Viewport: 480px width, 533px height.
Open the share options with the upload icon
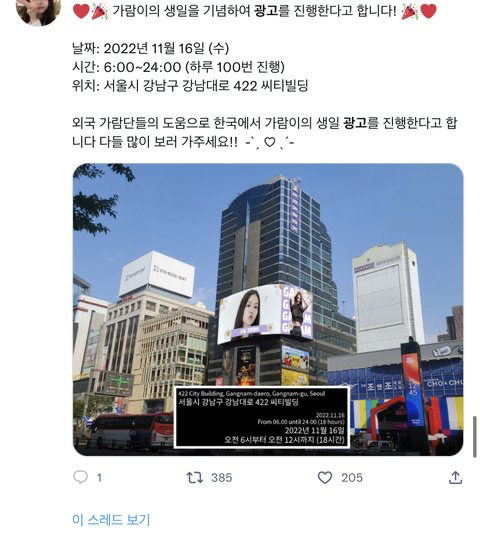[455, 477]
